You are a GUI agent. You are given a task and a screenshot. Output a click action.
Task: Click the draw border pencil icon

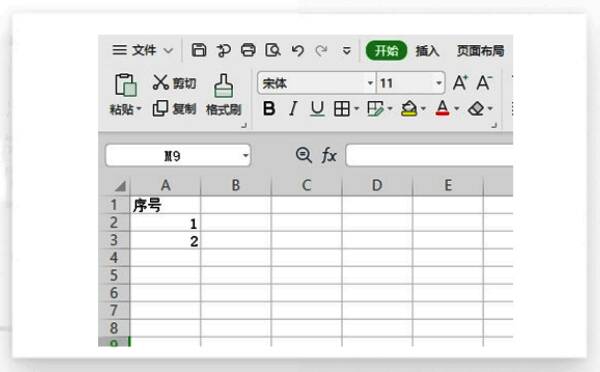[x=375, y=109]
